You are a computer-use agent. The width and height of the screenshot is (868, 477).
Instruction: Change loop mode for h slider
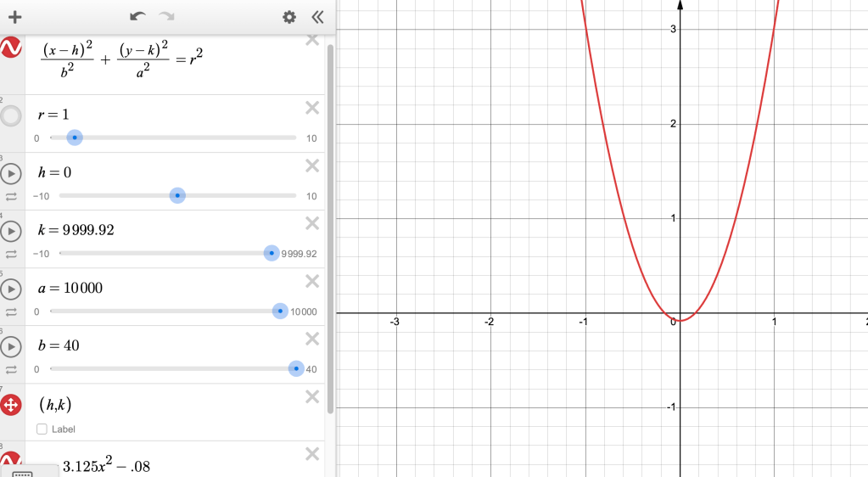tap(11, 196)
